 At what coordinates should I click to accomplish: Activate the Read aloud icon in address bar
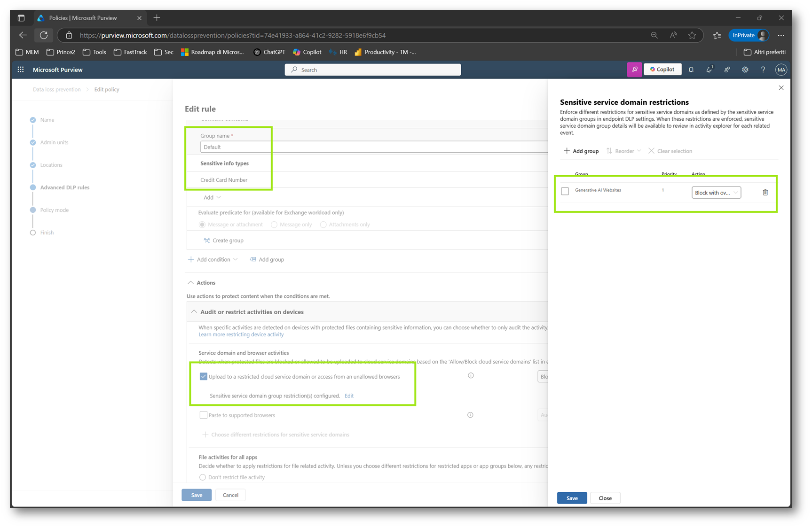673,35
